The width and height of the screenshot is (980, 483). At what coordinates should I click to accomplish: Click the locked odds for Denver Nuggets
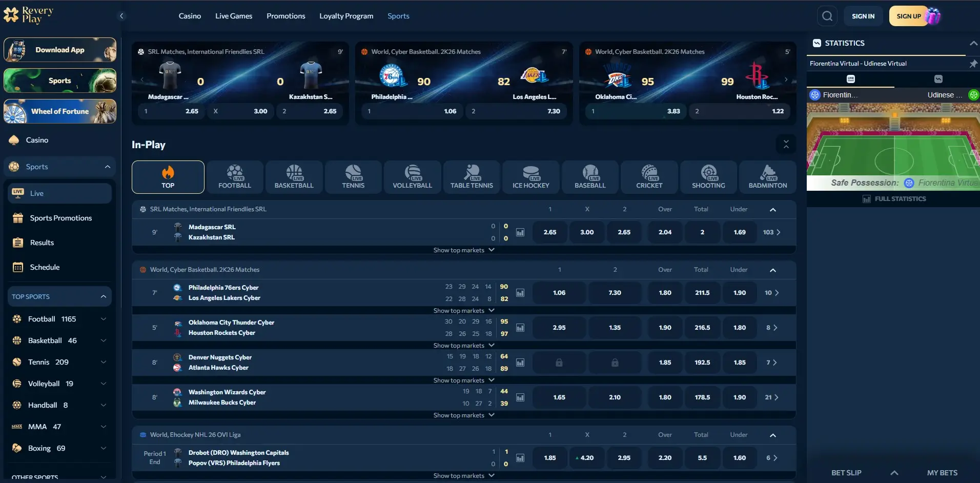pyautogui.click(x=559, y=363)
